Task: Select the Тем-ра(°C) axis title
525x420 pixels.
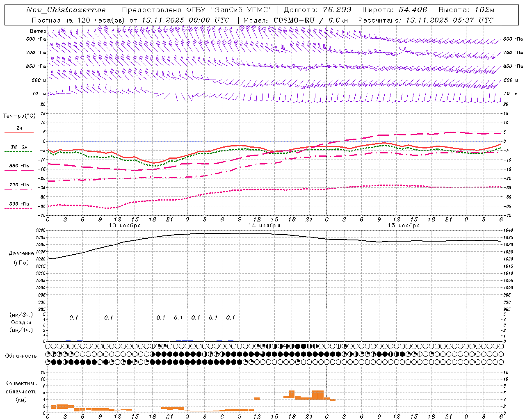Action: click(x=19, y=116)
